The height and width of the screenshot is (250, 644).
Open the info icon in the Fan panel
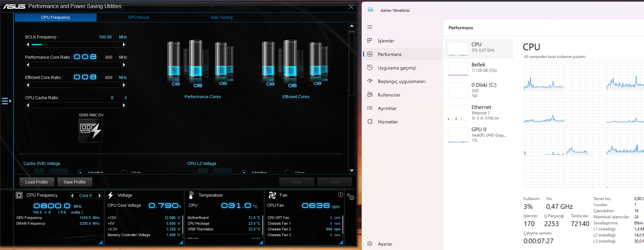click(341, 195)
